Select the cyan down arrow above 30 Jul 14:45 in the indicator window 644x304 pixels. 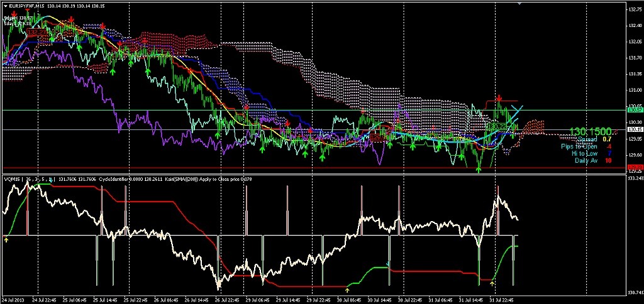[x=388, y=263]
